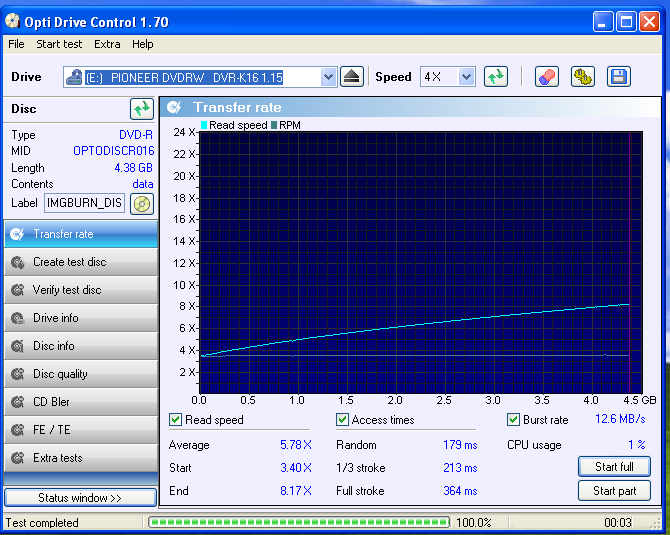Click the 1/3 stroke value 213 ms

pyautogui.click(x=460, y=468)
